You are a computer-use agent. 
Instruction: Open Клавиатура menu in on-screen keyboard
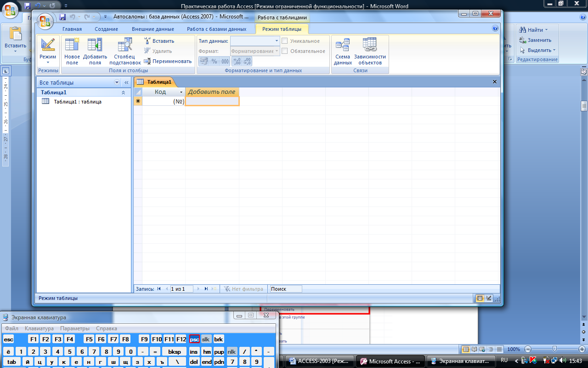(x=39, y=328)
